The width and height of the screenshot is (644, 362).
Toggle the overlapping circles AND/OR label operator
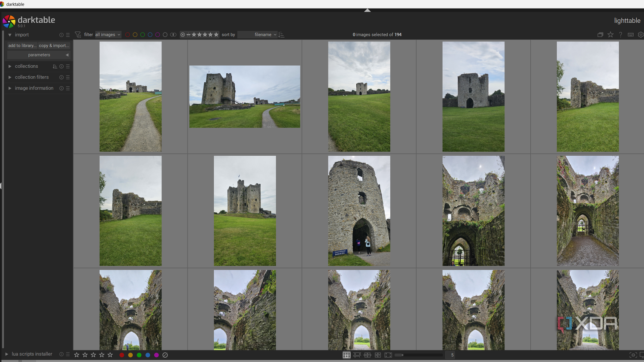point(173,35)
